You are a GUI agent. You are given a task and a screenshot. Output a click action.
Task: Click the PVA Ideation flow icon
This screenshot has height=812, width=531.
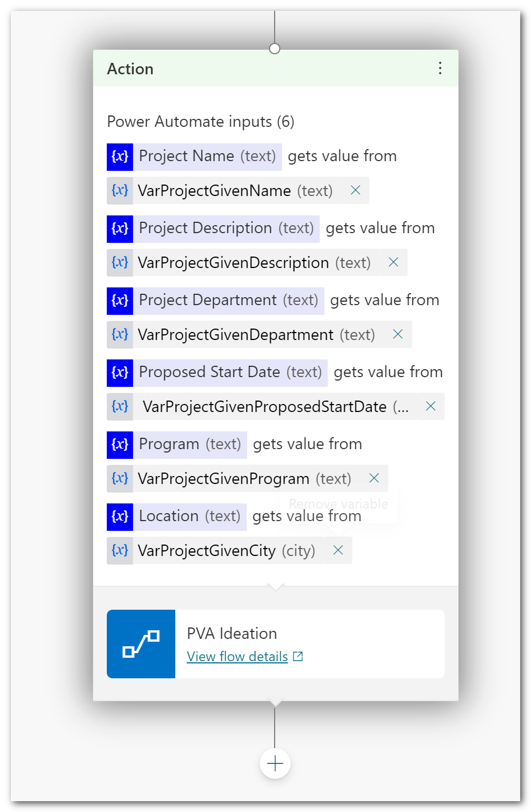point(141,644)
